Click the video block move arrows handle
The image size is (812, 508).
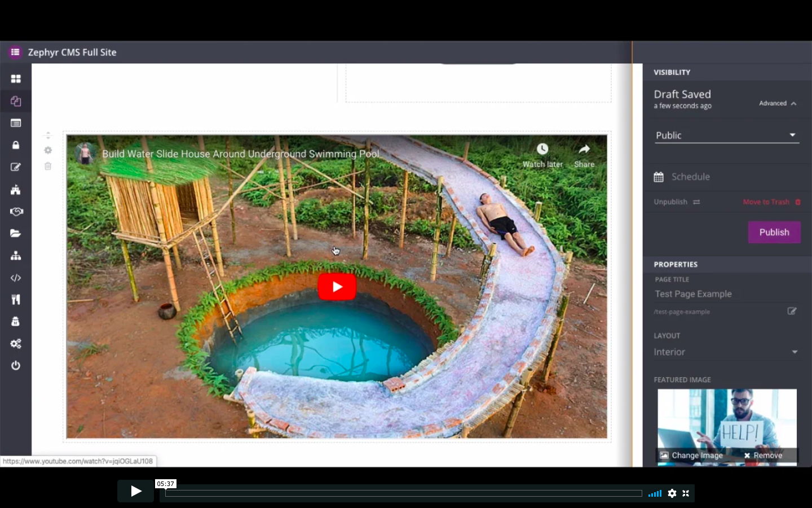(48, 135)
